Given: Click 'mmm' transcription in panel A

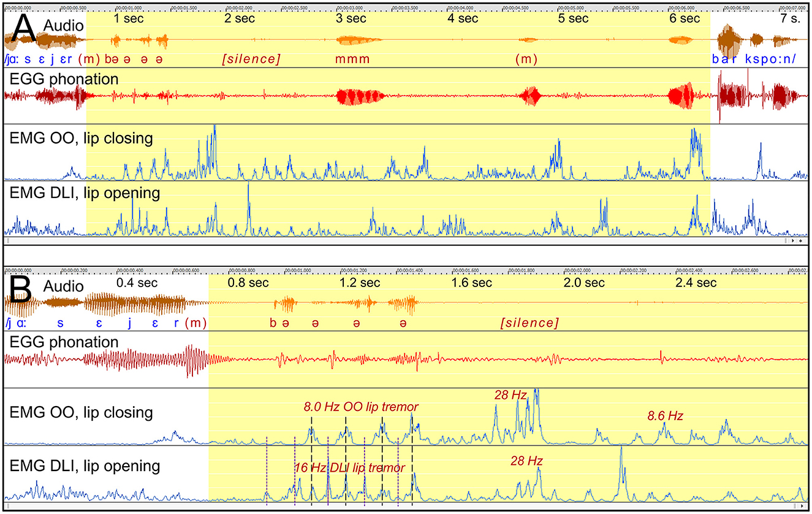Looking at the screenshot, I should click(352, 60).
